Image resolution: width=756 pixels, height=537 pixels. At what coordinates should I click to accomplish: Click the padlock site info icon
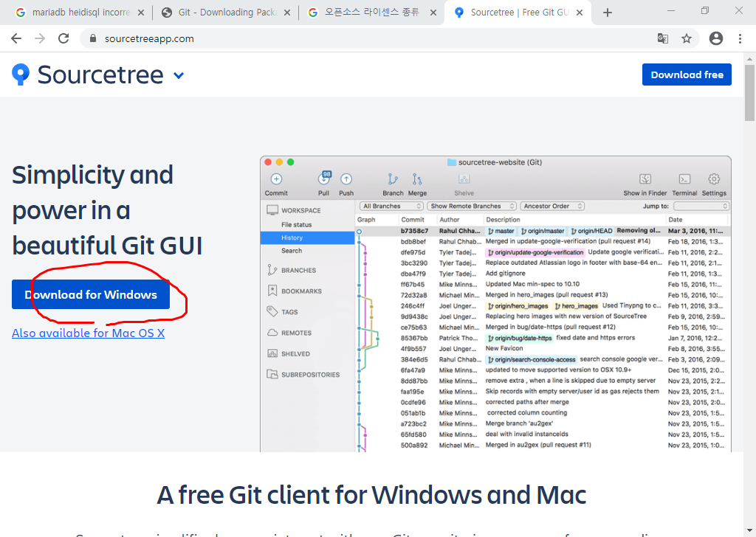94,38
